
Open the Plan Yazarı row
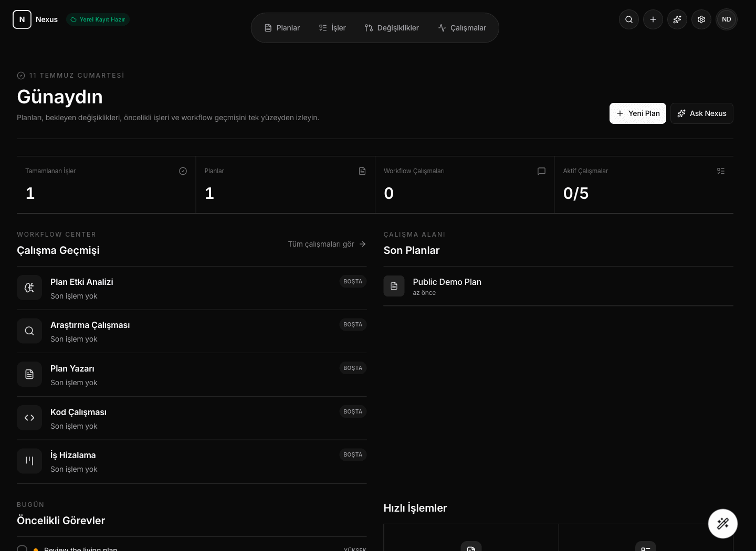click(192, 375)
